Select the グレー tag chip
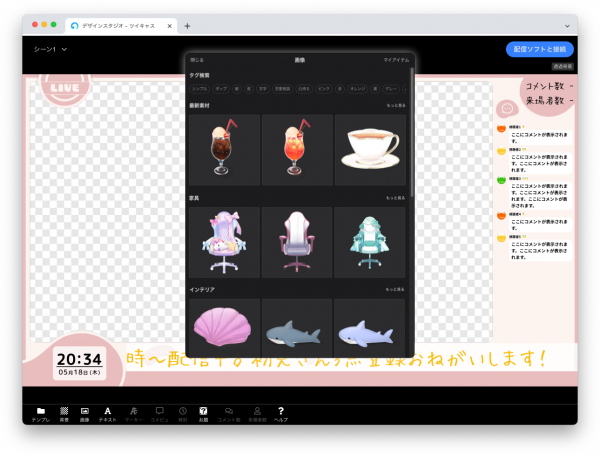 (391, 89)
